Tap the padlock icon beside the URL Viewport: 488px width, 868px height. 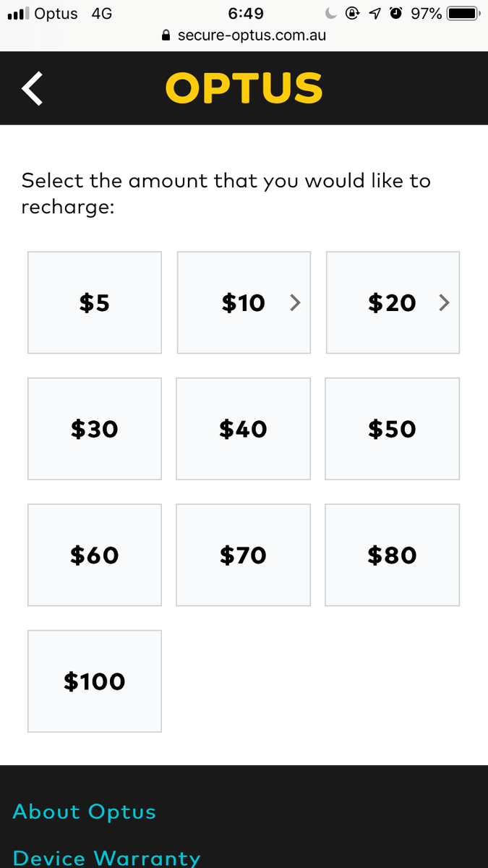(x=166, y=35)
